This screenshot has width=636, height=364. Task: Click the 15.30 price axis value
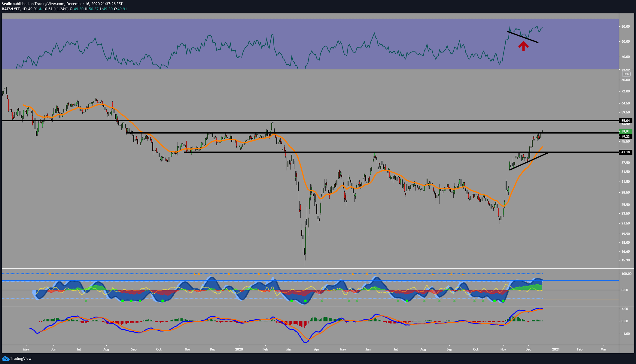coord(625,260)
